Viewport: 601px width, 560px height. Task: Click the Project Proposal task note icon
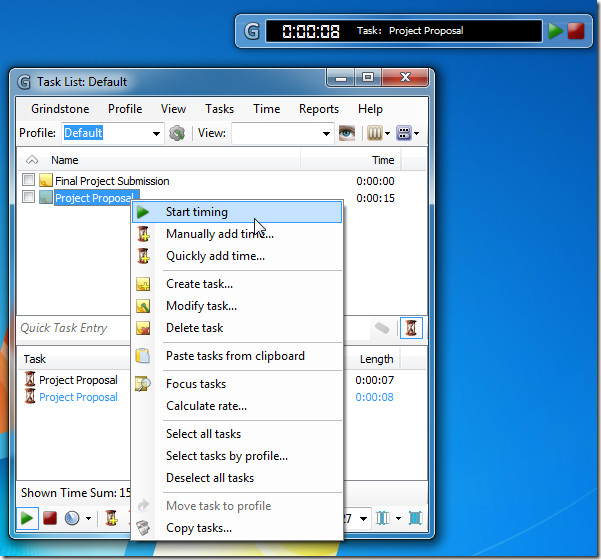pyautogui.click(x=46, y=197)
